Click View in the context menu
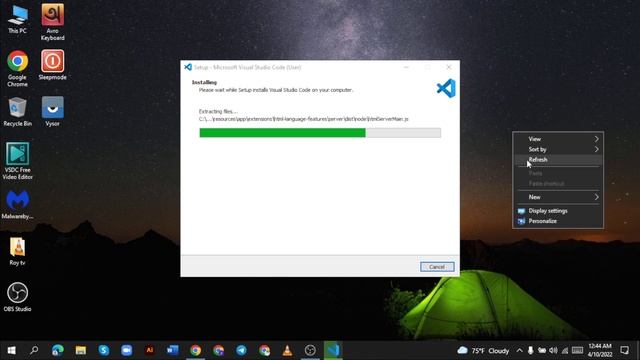 (x=558, y=139)
